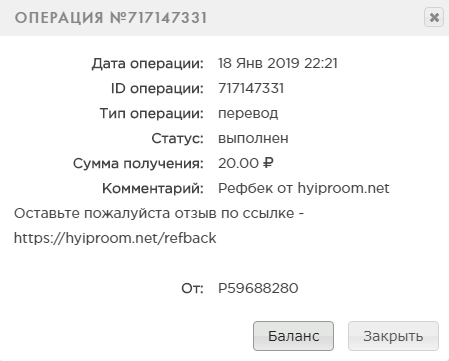The height and width of the screenshot is (361, 449).
Task: Select the sender account P59688280
Action: pos(258,288)
